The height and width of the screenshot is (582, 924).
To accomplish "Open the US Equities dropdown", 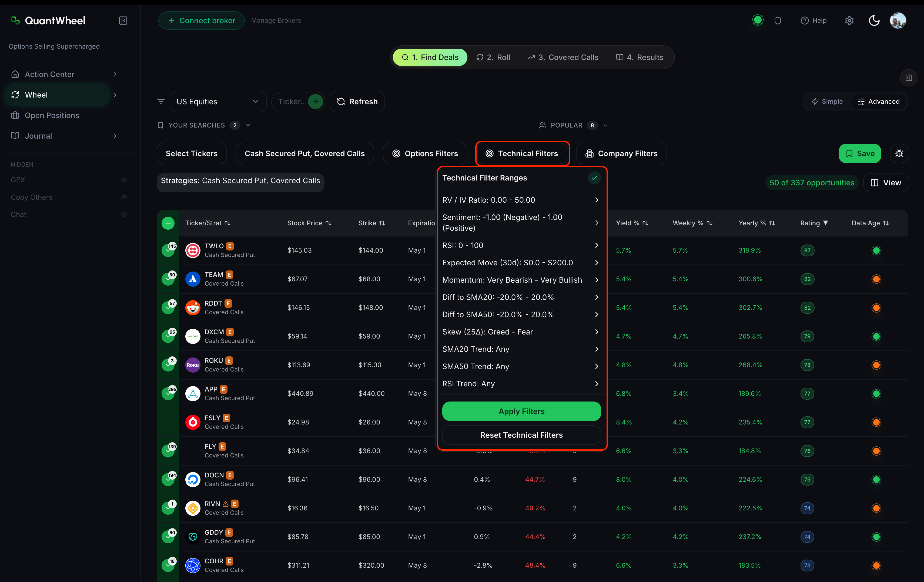I will click(x=218, y=102).
